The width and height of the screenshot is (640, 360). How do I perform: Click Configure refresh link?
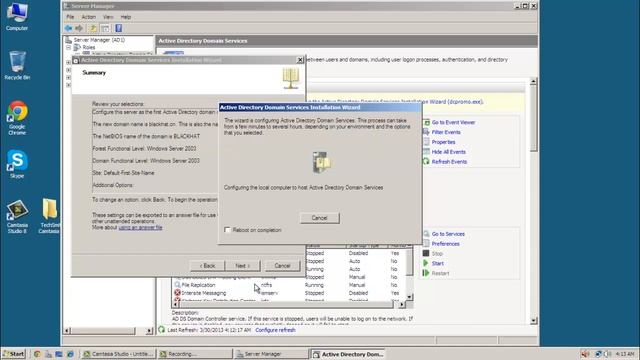(275, 330)
